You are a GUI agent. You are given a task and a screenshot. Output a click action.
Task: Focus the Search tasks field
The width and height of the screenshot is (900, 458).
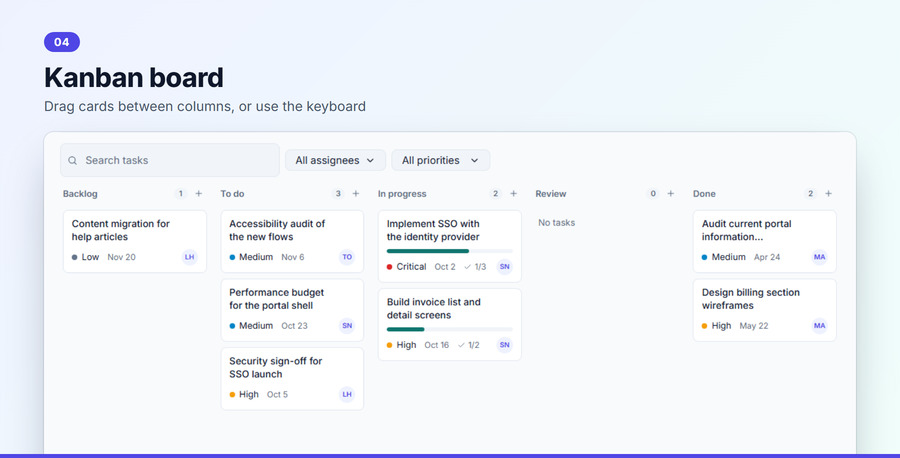[x=170, y=160]
